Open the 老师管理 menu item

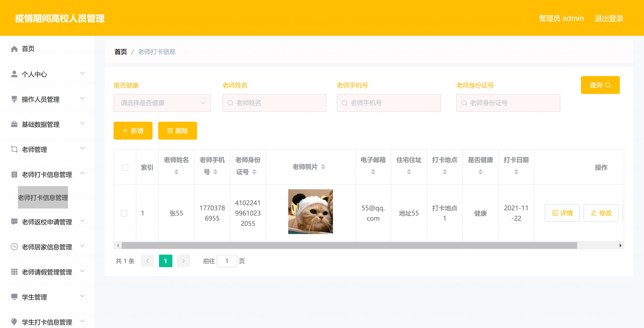click(x=47, y=149)
